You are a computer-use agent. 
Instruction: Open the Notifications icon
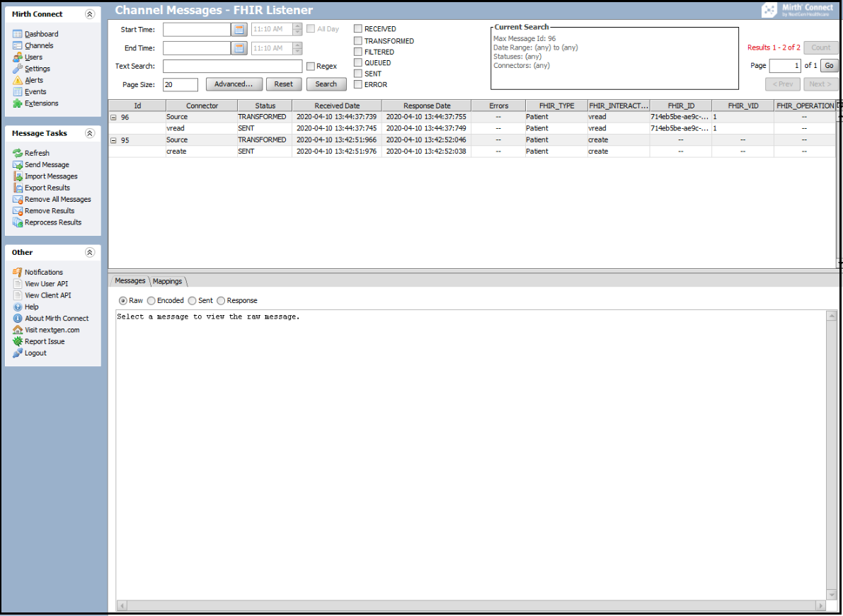[17, 272]
